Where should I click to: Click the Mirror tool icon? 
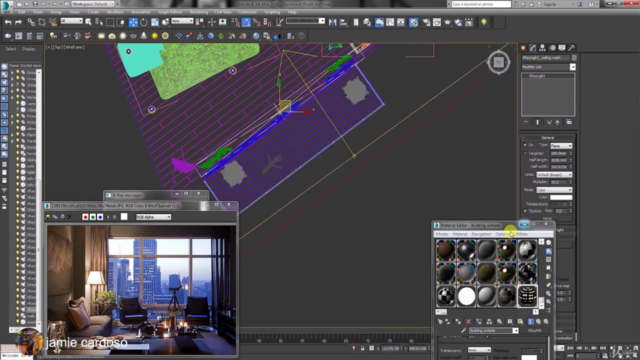(x=333, y=22)
